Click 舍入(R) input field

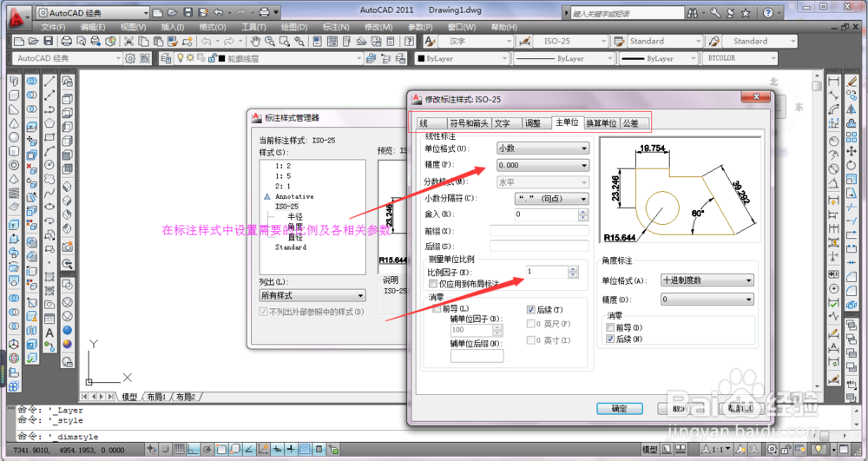tap(546, 214)
